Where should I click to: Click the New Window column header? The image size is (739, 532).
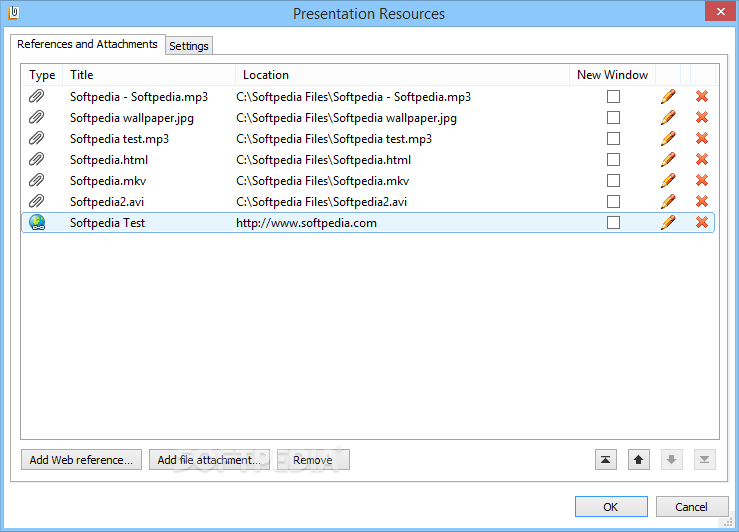coord(613,75)
